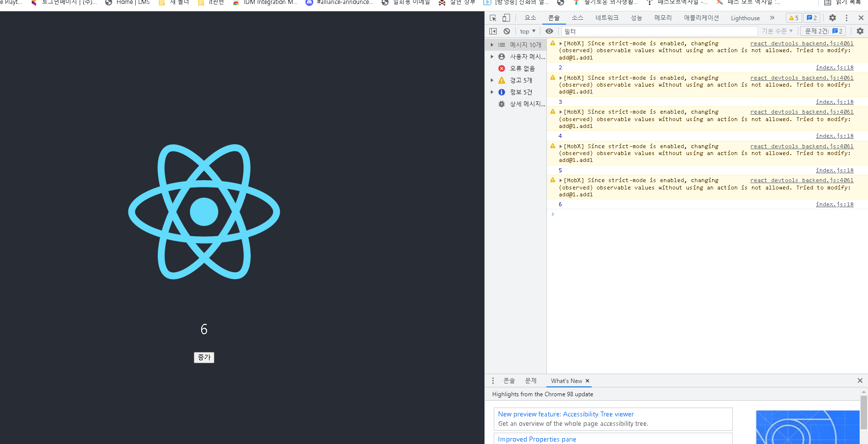Expand the 사용자 메시 sidebar group
The image size is (868, 444).
point(492,57)
